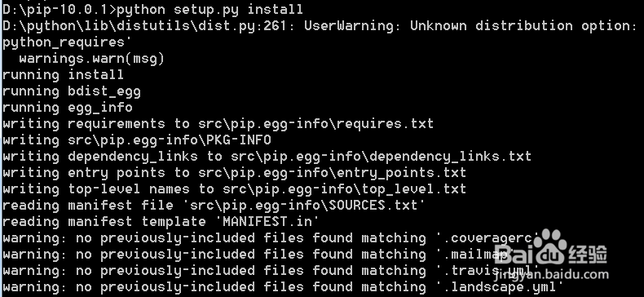Click the 'running bdist_egg' output line
Screen dimensions: 644x297
point(72,91)
